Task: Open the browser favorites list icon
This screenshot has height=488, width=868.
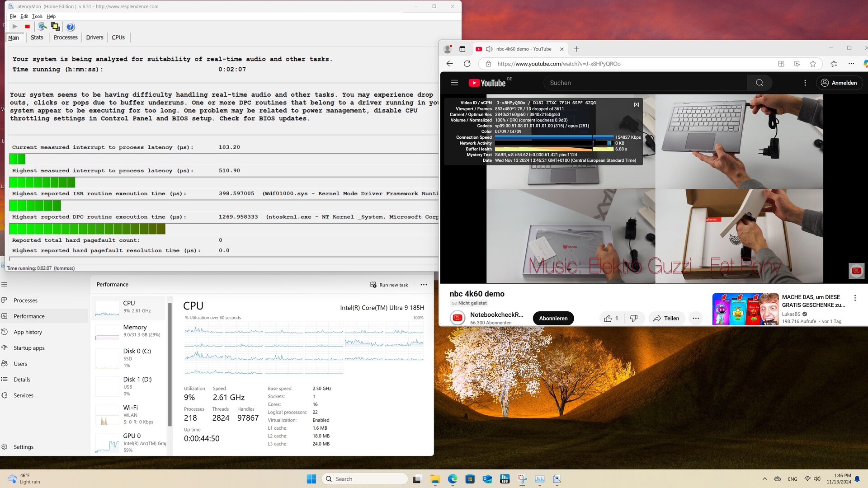Action: [834, 64]
